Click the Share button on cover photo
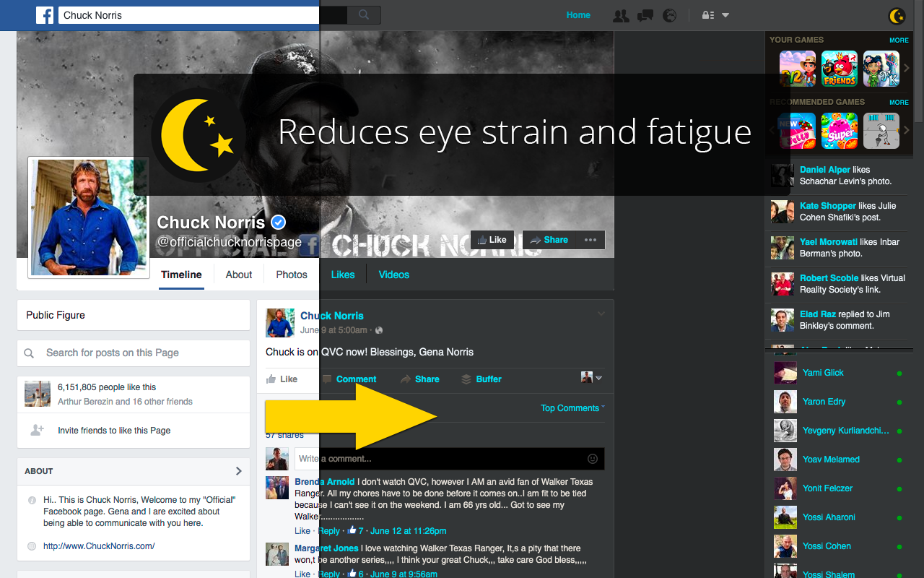Viewport: 924px width, 578px height. (x=549, y=240)
